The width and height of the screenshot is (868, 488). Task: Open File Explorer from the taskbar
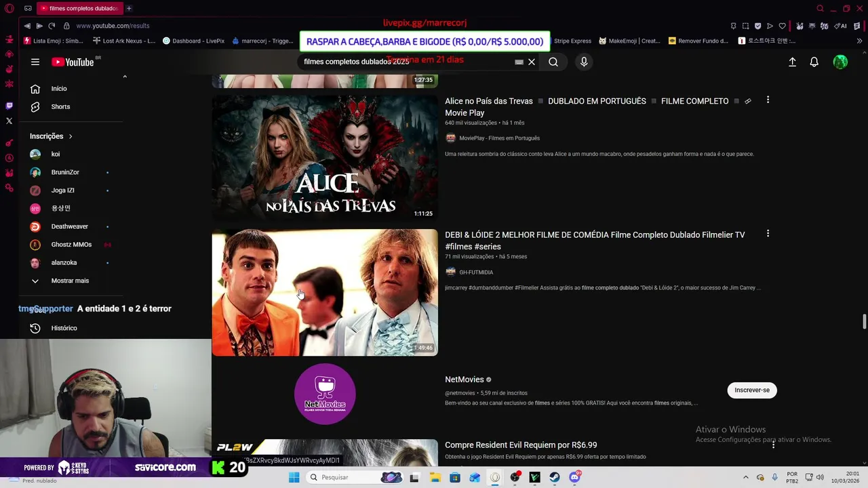pos(435,477)
